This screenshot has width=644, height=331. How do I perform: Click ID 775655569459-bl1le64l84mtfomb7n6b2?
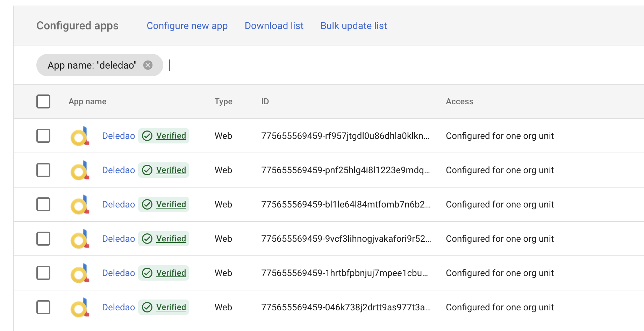pyautogui.click(x=346, y=204)
